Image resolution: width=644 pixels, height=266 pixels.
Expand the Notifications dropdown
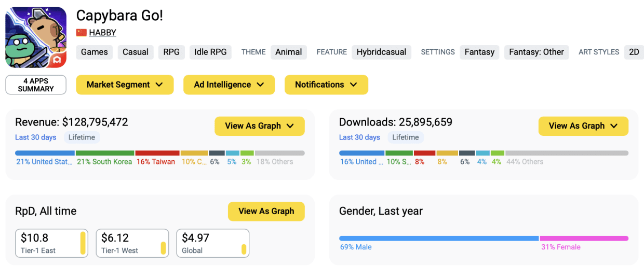[x=326, y=85]
